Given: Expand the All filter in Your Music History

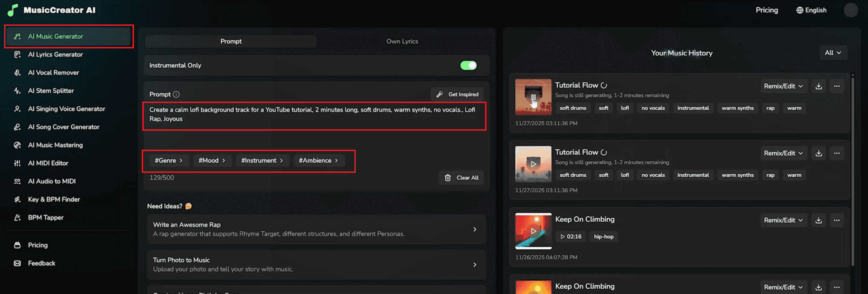Looking at the screenshot, I should pyautogui.click(x=833, y=53).
